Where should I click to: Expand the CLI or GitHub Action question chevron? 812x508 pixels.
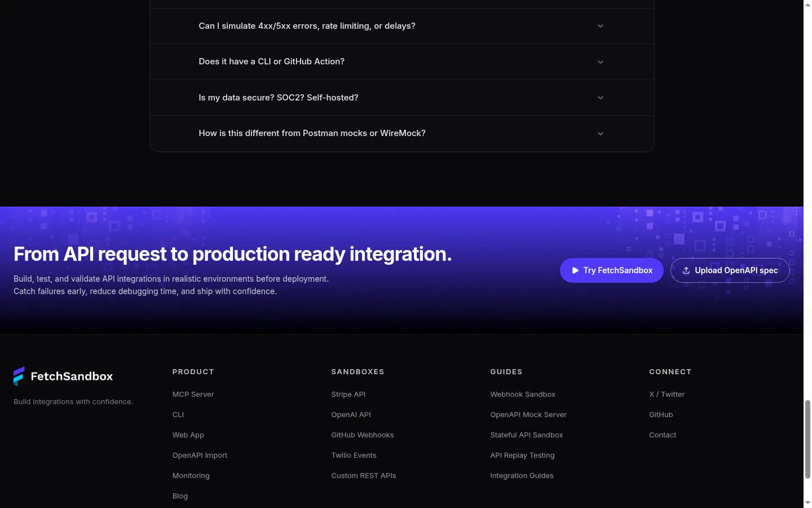(x=601, y=62)
